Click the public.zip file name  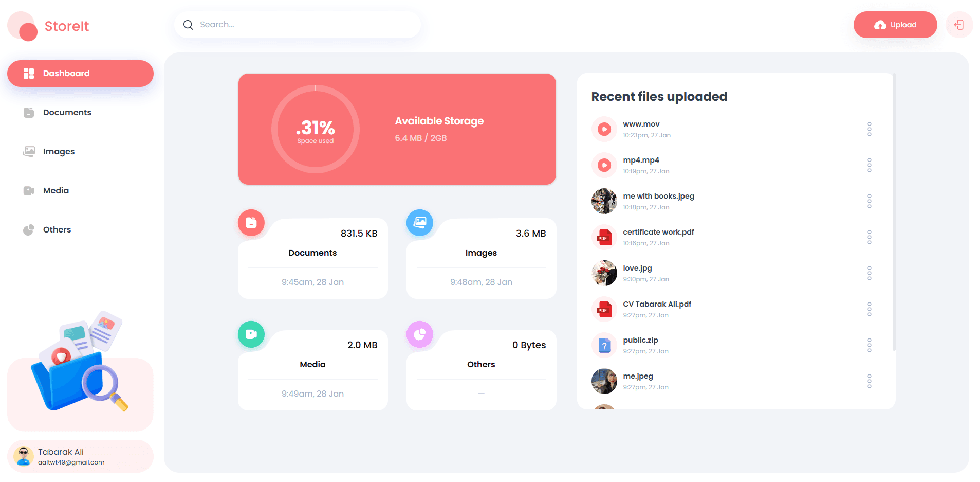point(640,340)
